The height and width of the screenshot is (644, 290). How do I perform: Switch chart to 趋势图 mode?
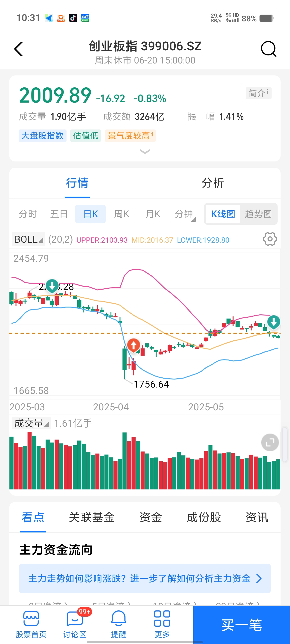click(258, 214)
